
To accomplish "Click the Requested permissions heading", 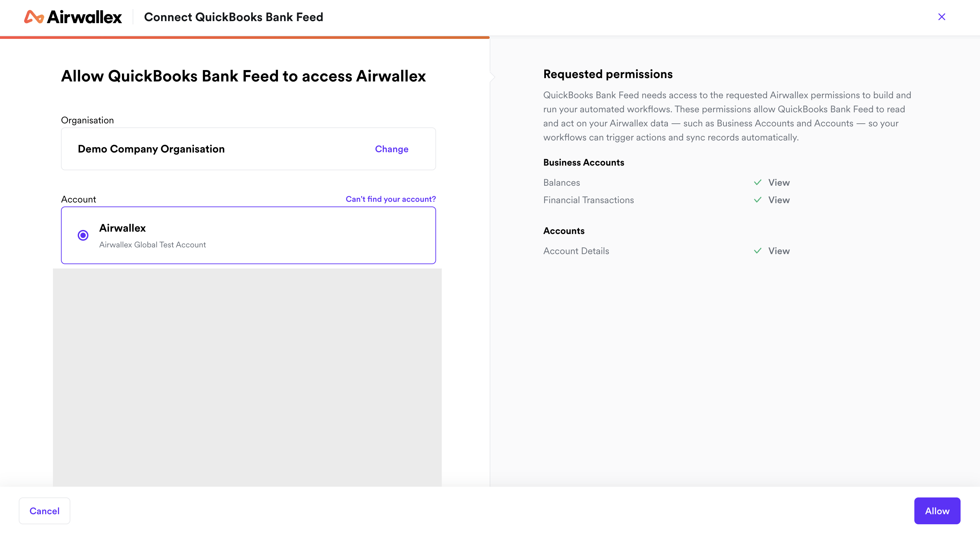I will [608, 74].
